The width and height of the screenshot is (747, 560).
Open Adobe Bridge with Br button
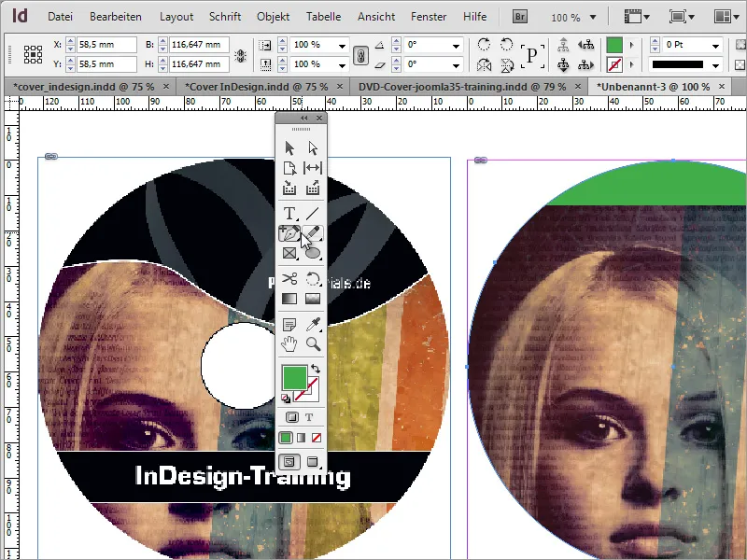(x=520, y=17)
